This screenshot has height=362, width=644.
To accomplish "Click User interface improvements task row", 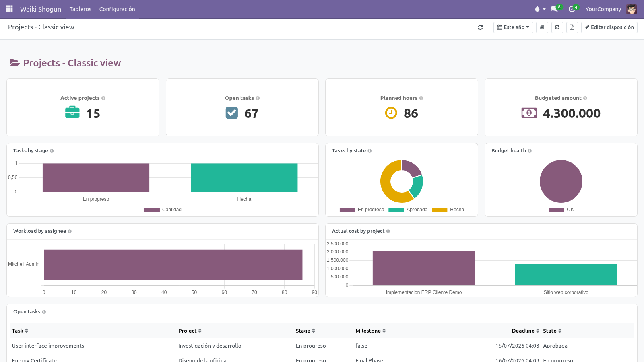I will (322, 346).
